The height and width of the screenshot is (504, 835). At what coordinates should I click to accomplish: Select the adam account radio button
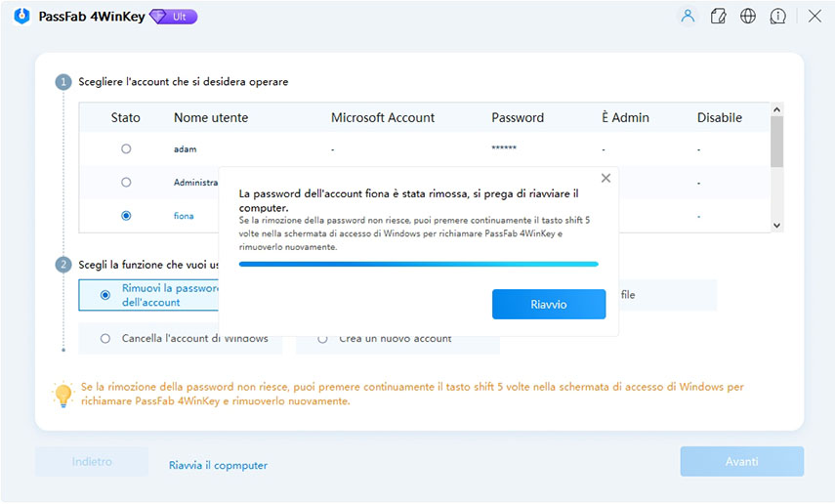coord(126,149)
